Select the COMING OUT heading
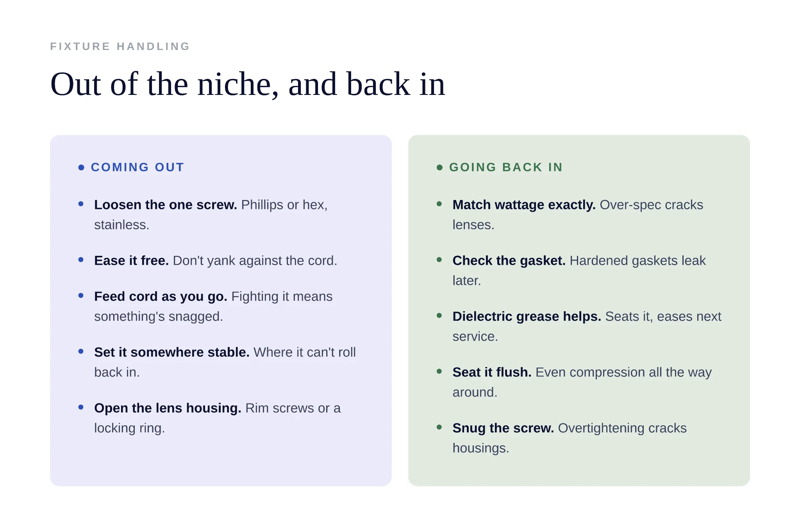 click(x=137, y=167)
